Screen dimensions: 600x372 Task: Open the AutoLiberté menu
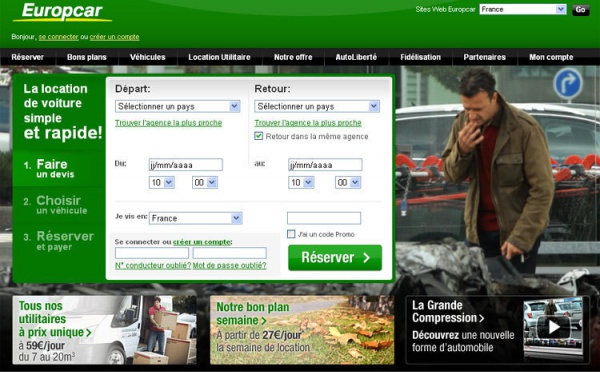click(356, 57)
